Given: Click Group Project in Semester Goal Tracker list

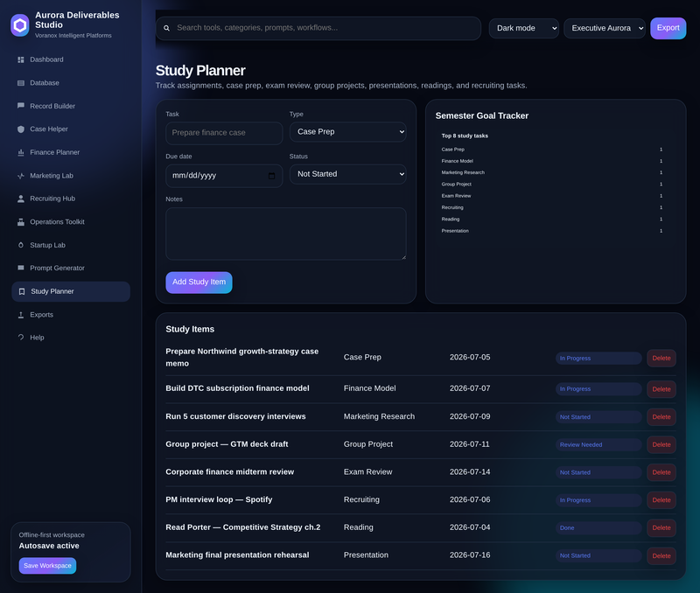Looking at the screenshot, I should pyautogui.click(x=456, y=185).
